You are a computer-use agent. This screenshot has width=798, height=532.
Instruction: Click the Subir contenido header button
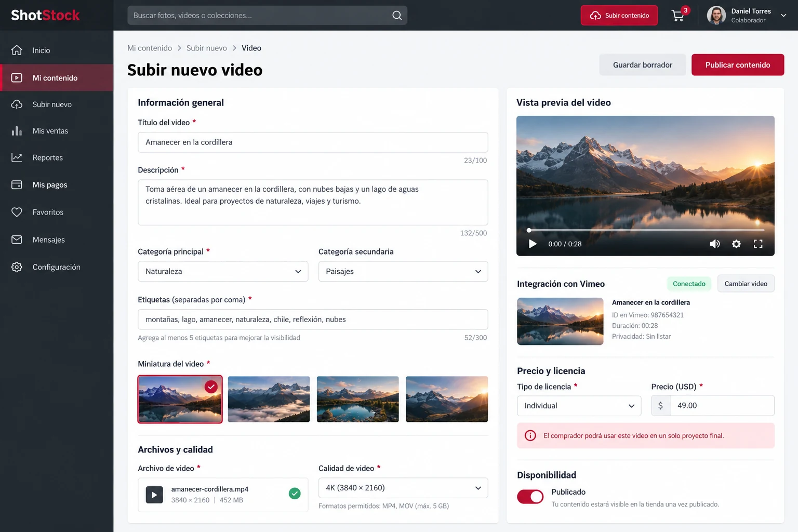pos(619,16)
